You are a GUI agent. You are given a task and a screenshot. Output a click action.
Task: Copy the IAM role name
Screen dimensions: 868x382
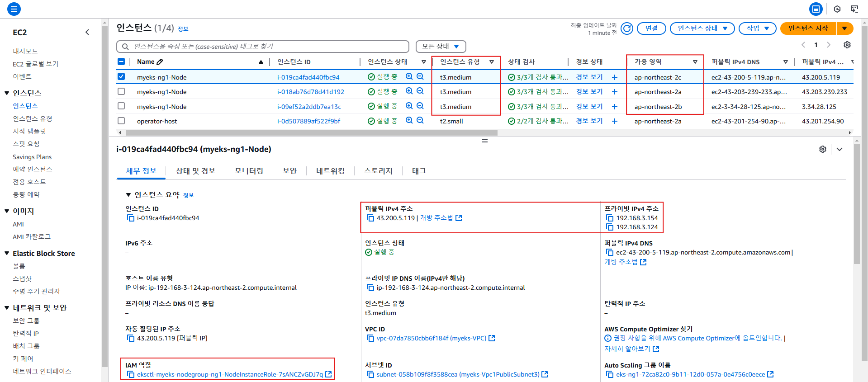[x=131, y=374]
